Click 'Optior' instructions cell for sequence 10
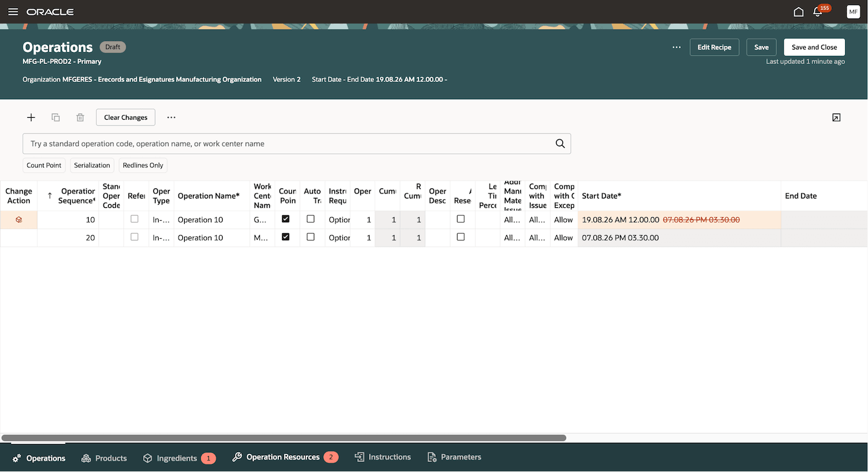The height and width of the screenshot is (472, 868). click(338, 220)
